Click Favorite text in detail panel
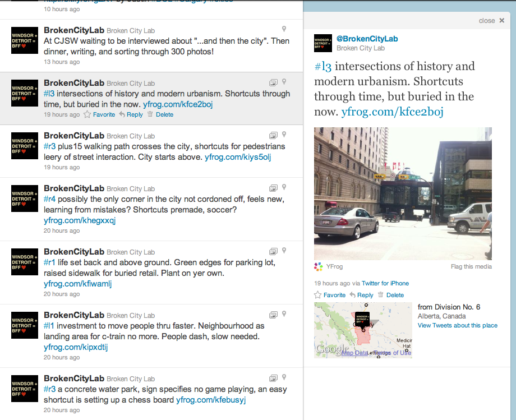This screenshot has height=420, width=516. 334,295
